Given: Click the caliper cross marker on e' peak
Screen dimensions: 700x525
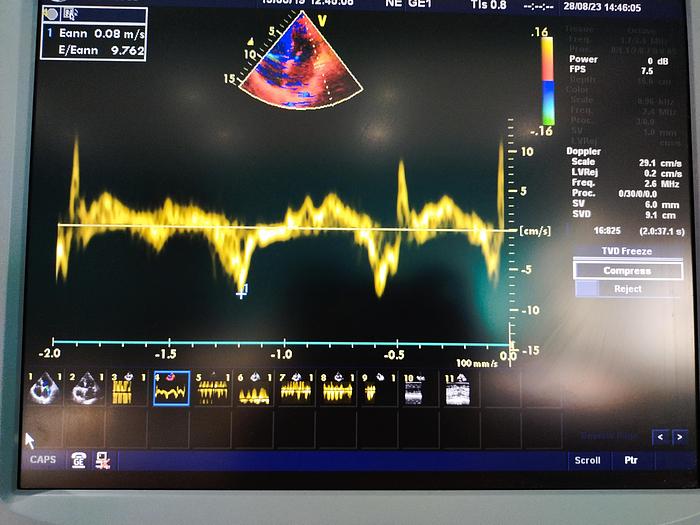Looking at the screenshot, I should click(242, 293).
